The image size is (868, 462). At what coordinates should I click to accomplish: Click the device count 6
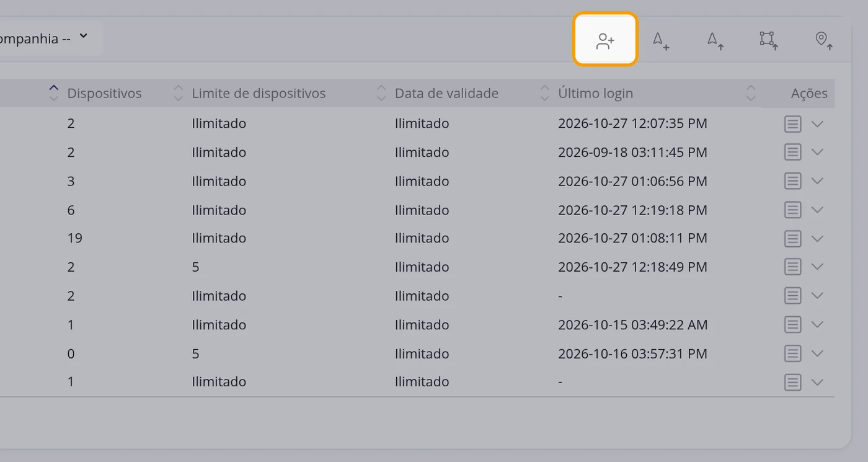point(71,210)
